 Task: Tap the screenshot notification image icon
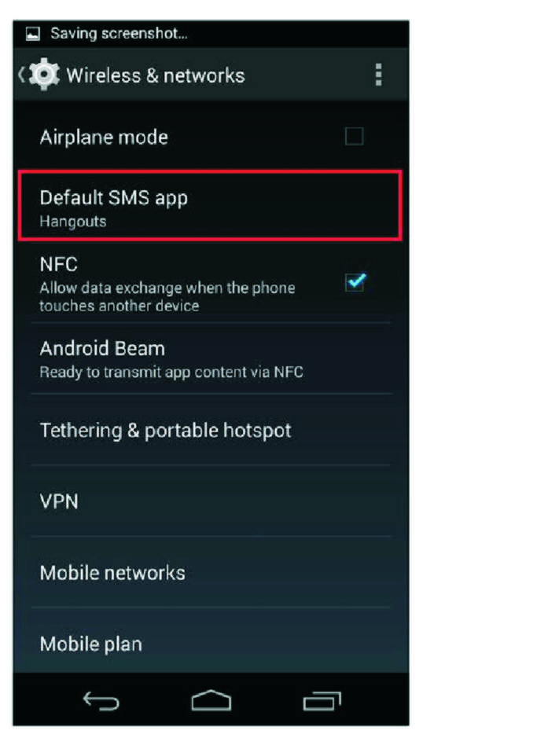[x=32, y=34]
